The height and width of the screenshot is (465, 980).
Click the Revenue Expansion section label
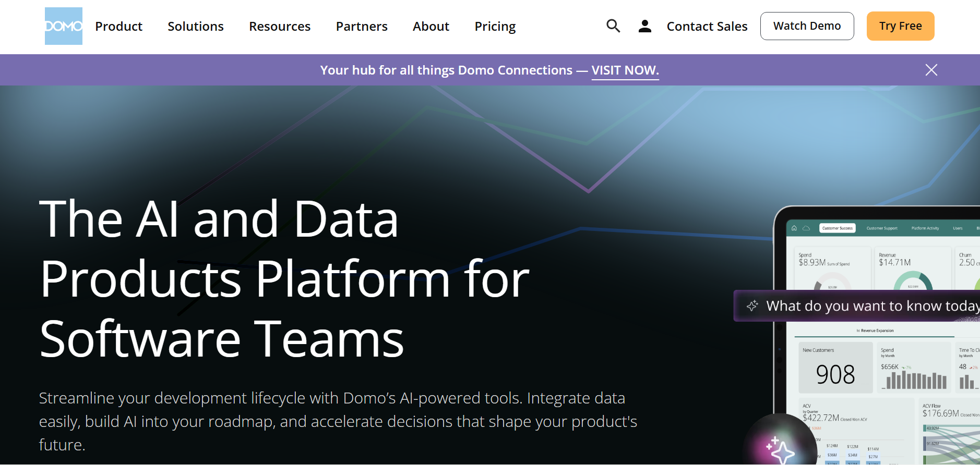click(x=875, y=331)
